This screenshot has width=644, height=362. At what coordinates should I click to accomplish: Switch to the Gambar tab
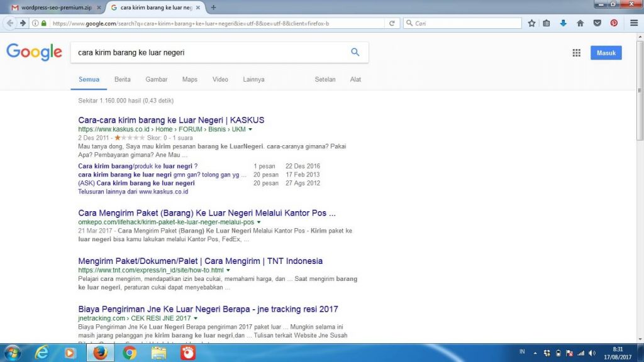point(157,79)
